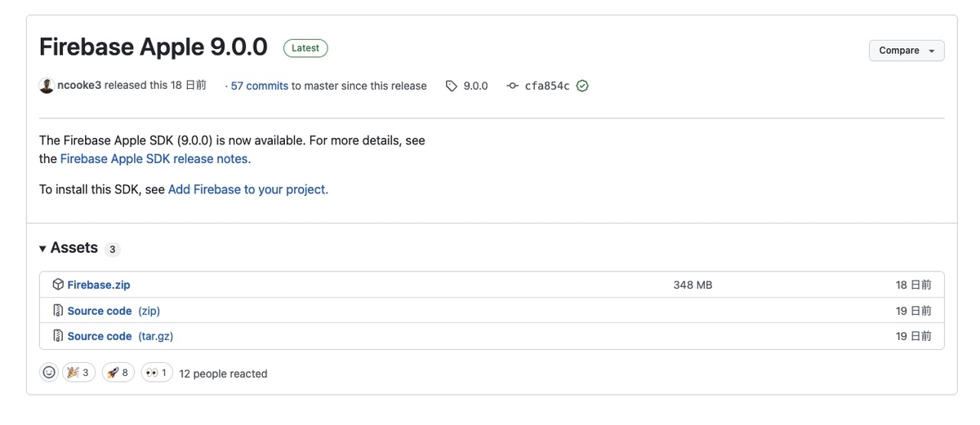This screenshot has height=425, width=980.
Task: Click the ncooke3 avatar image
Action: (47, 86)
